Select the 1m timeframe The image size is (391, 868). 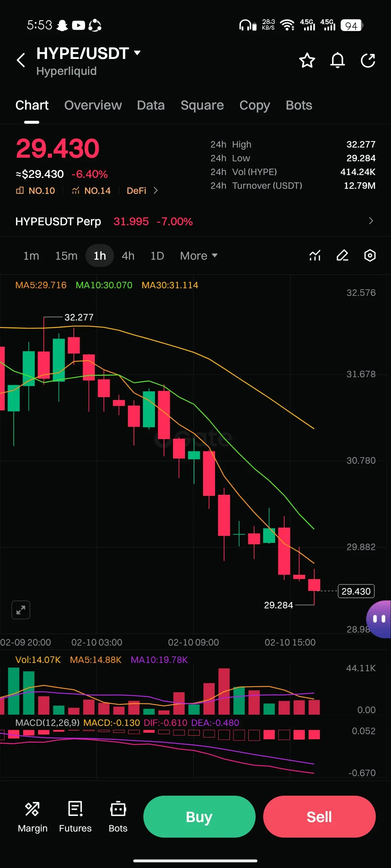[31, 256]
